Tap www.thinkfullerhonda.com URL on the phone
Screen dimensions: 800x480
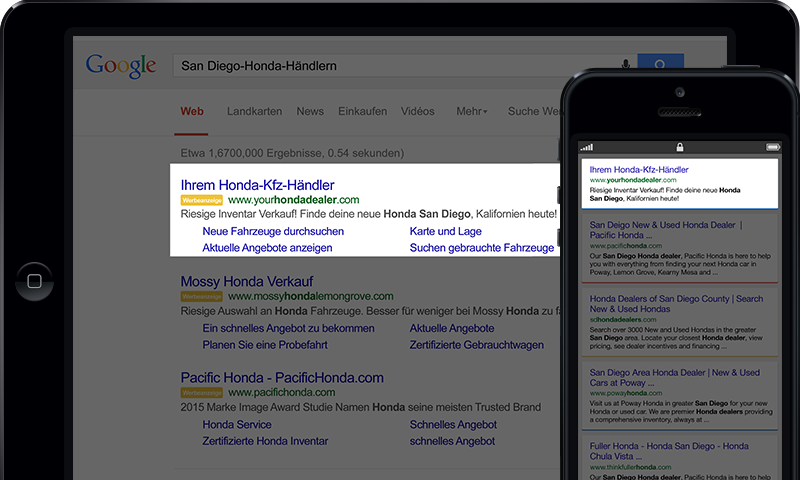[x=631, y=467]
